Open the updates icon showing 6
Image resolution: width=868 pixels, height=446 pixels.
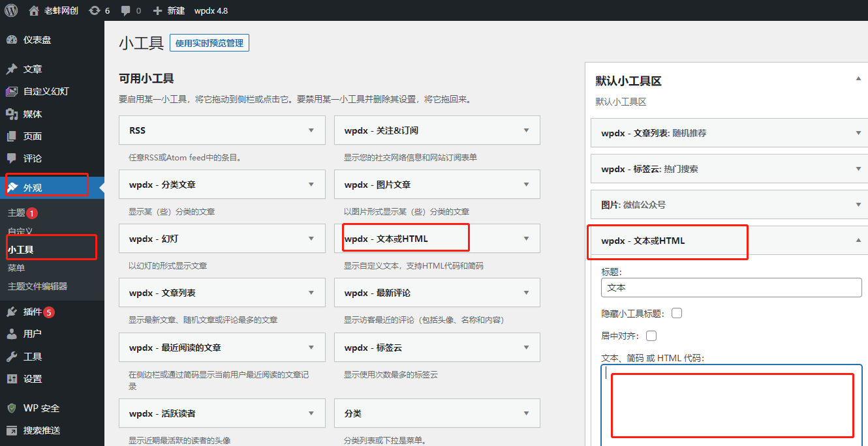(x=95, y=10)
